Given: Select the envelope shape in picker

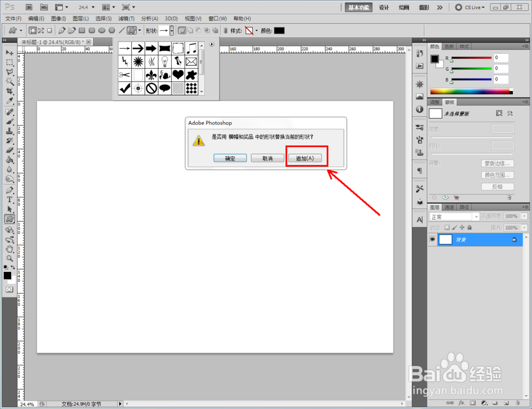Looking at the screenshot, I should pos(192,61).
